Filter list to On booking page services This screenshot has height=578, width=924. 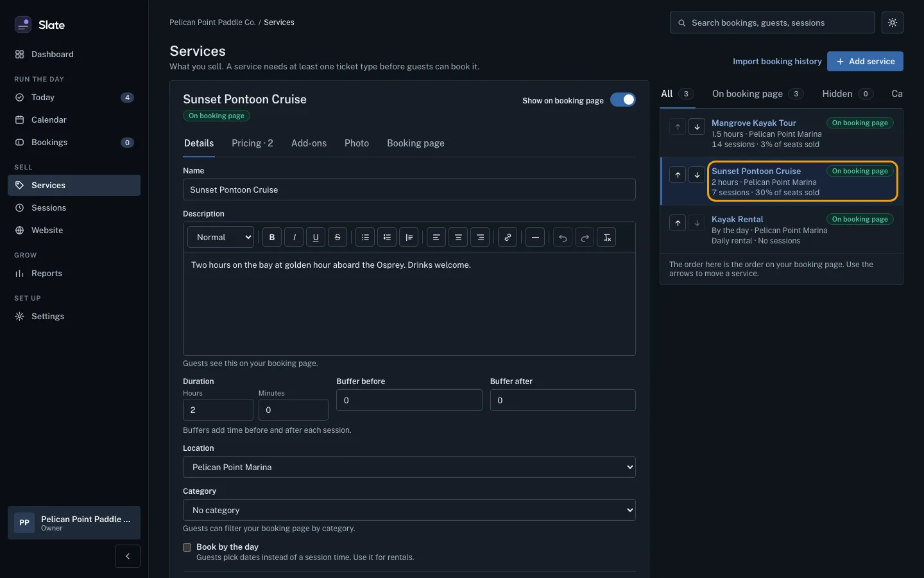(758, 94)
